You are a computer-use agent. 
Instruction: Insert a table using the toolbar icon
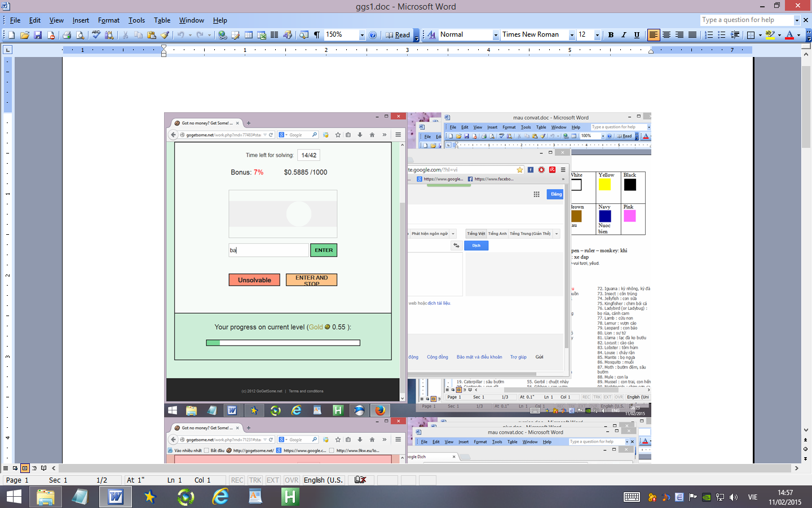(249, 35)
